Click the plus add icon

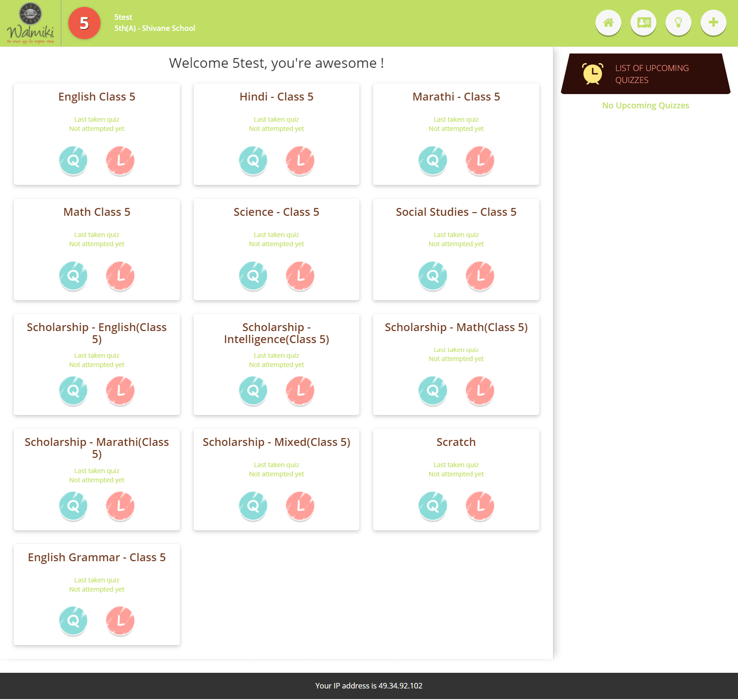[714, 22]
